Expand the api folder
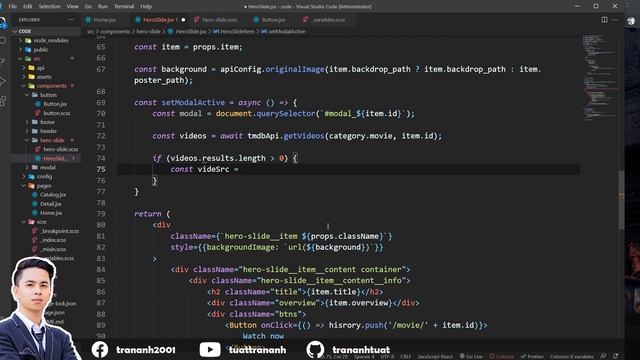 pos(46,68)
